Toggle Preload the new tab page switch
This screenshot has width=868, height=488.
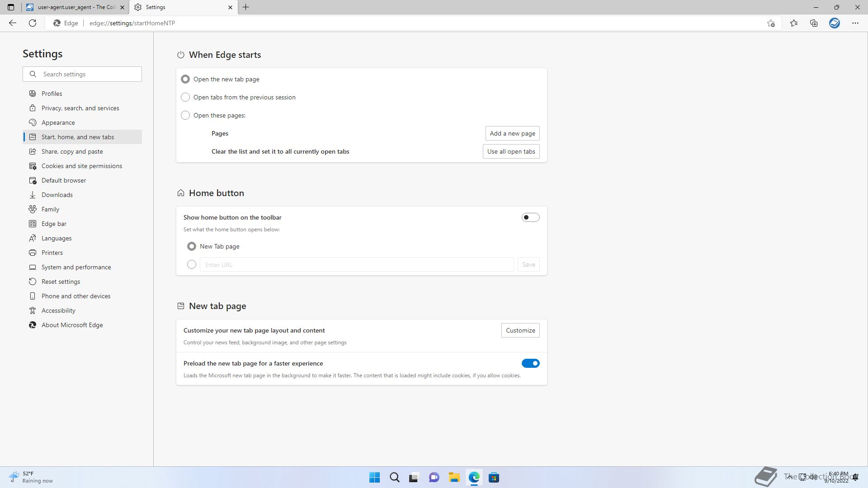[530, 363]
